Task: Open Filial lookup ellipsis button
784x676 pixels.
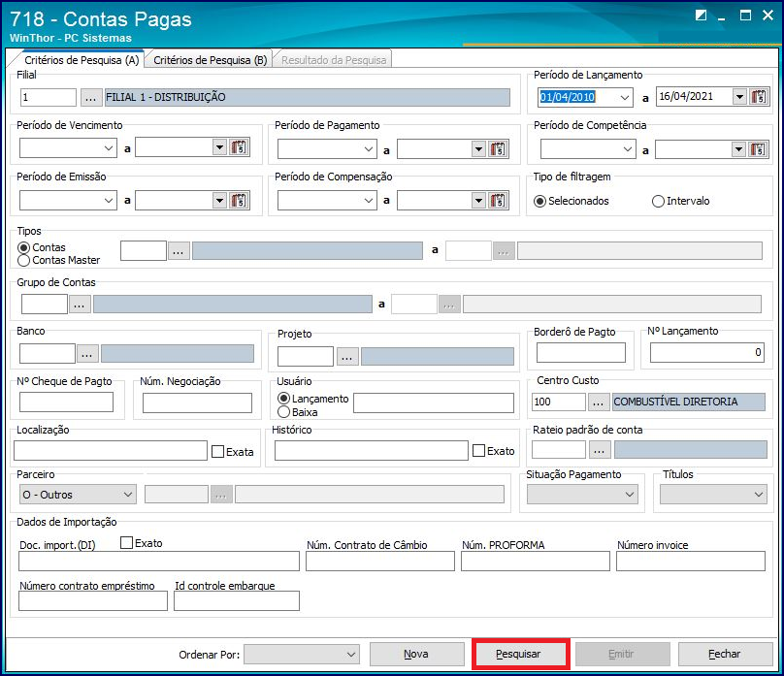Action: tap(90, 97)
